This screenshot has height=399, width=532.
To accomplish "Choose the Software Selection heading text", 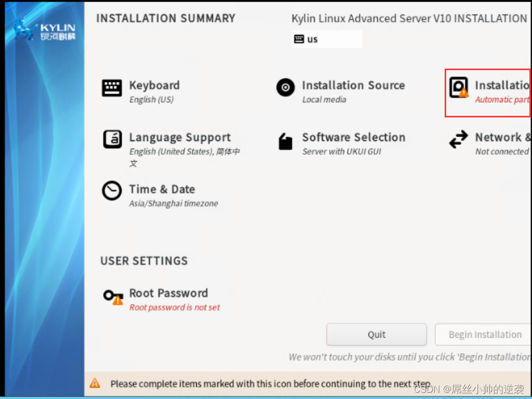I will pos(354,137).
